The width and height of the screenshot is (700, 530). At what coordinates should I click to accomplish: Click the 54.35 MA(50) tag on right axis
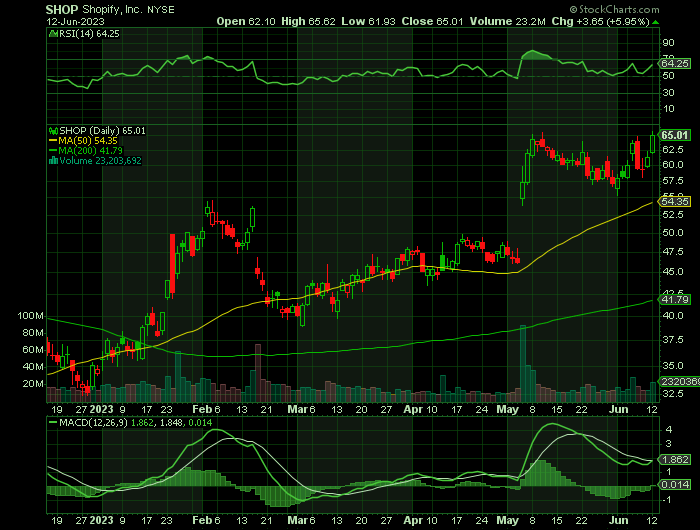point(675,201)
